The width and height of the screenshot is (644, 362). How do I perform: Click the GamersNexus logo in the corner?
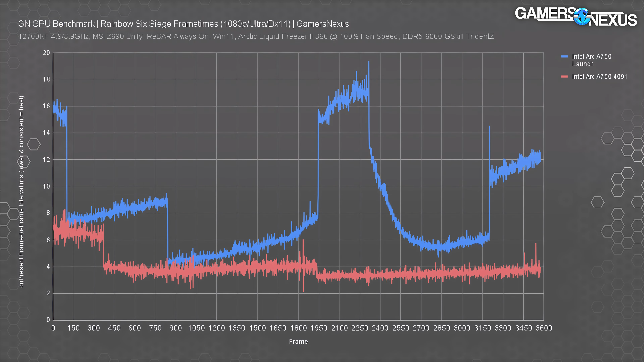[x=576, y=17]
